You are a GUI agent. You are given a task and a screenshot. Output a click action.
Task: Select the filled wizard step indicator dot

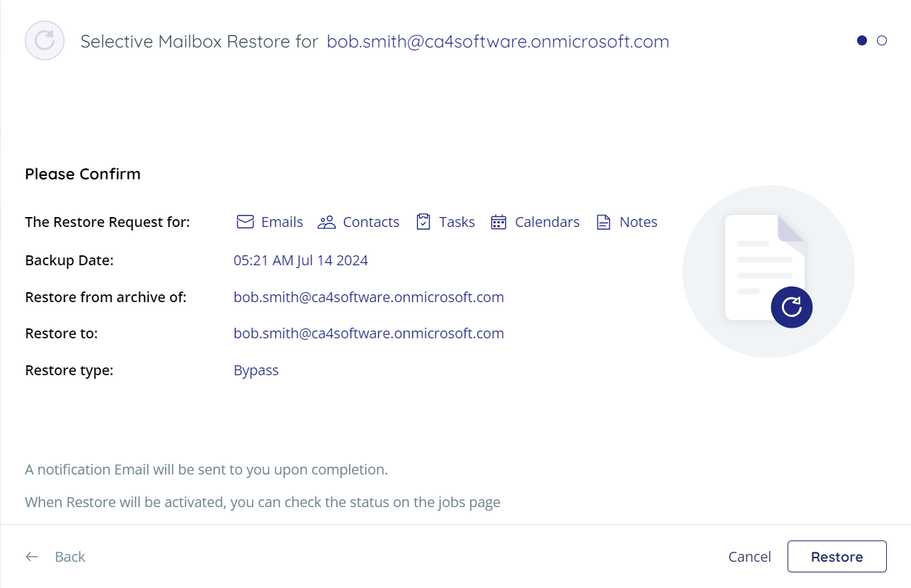coord(861,40)
